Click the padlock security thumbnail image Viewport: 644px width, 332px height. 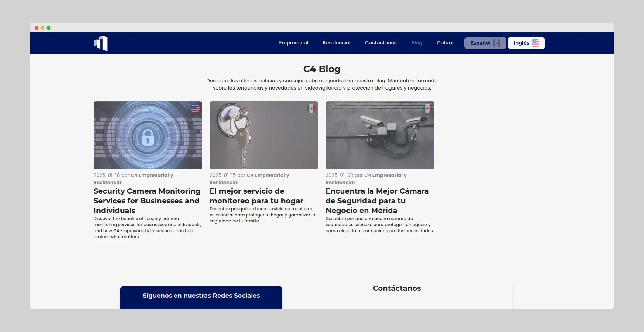[x=148, y=135]
